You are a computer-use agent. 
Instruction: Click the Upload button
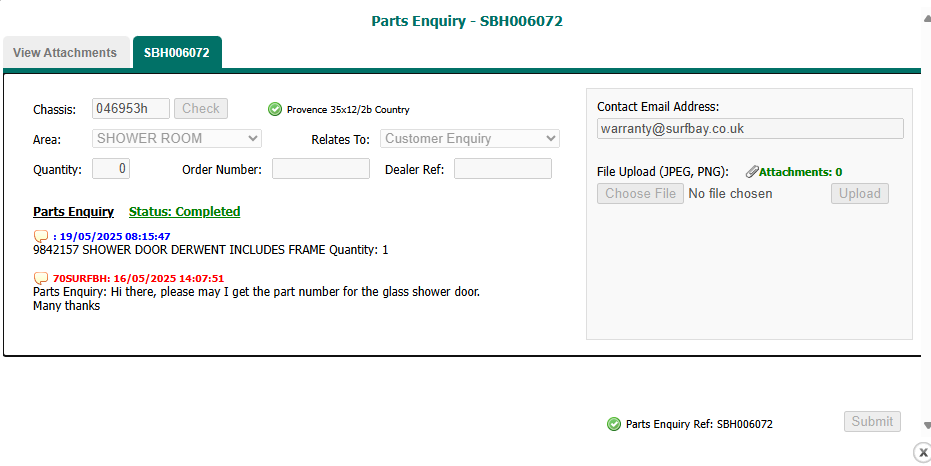859,193
